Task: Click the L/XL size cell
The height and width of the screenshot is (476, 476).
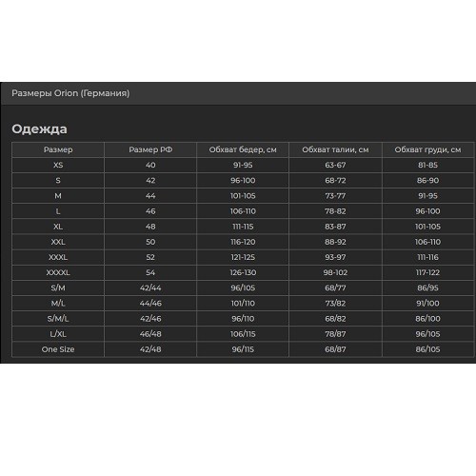Action: (x=58, y=334)
